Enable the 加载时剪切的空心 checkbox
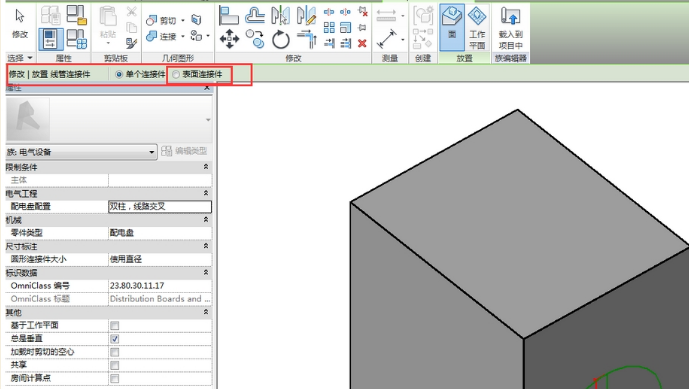 tap(115, 352)
